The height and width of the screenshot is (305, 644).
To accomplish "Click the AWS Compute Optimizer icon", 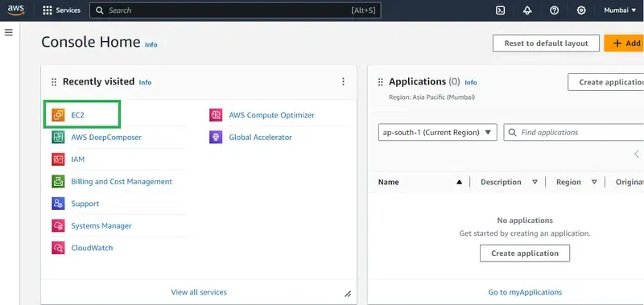I will tap(216, 115).
